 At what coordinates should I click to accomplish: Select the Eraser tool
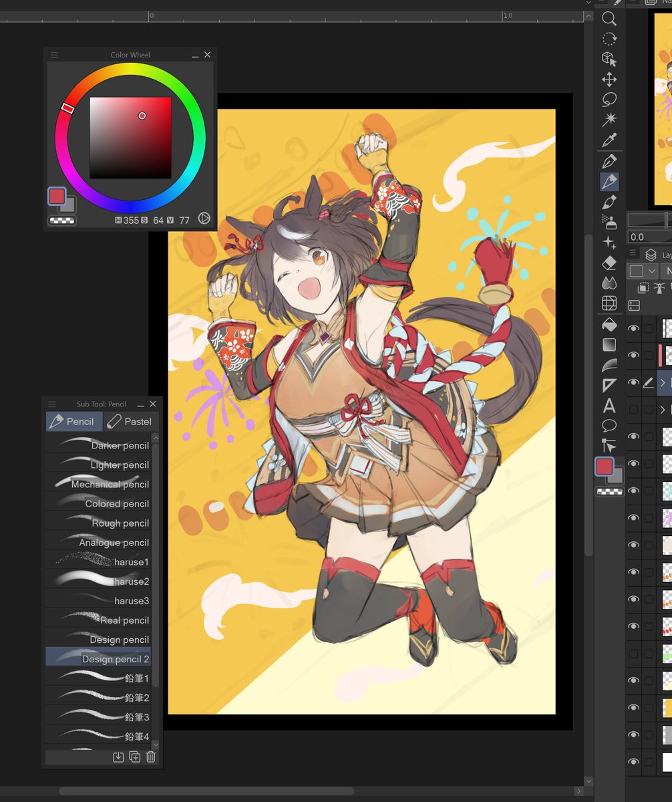609,262
